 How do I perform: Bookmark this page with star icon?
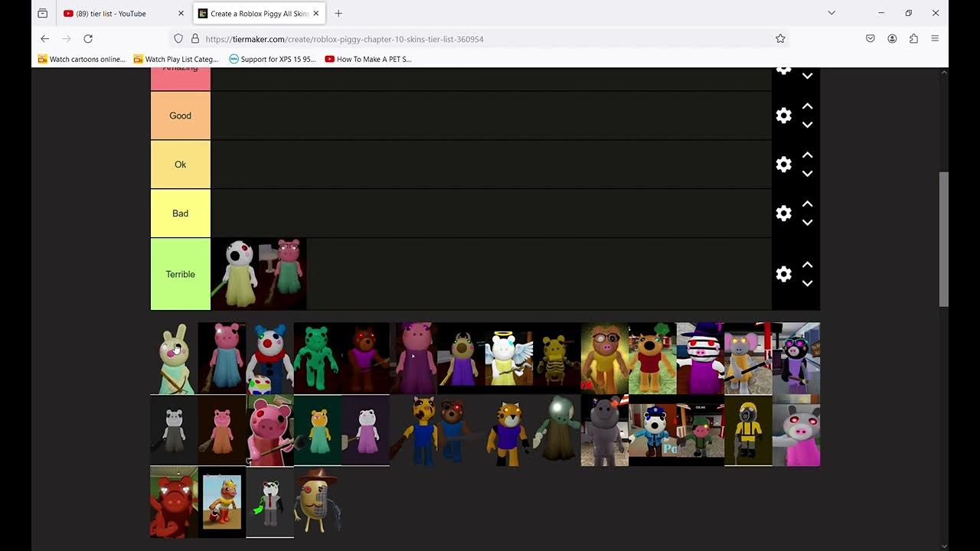(x=780, y=38)
